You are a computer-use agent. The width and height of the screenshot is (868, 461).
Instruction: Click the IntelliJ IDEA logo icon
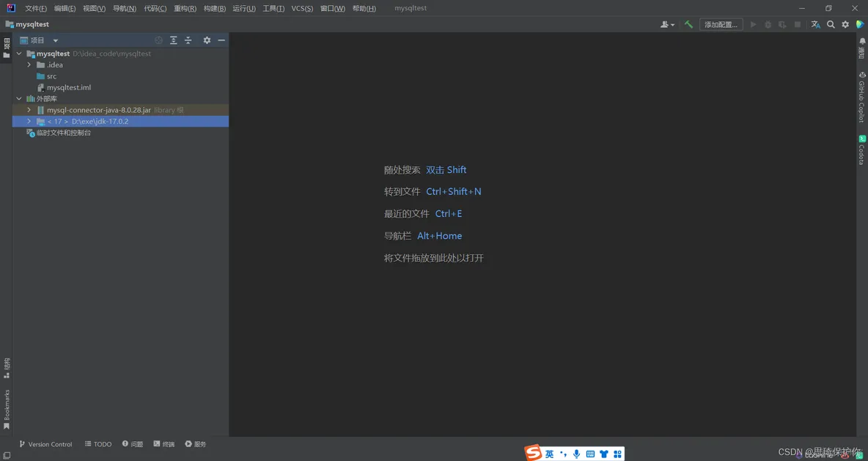click(x=11, y=8)
